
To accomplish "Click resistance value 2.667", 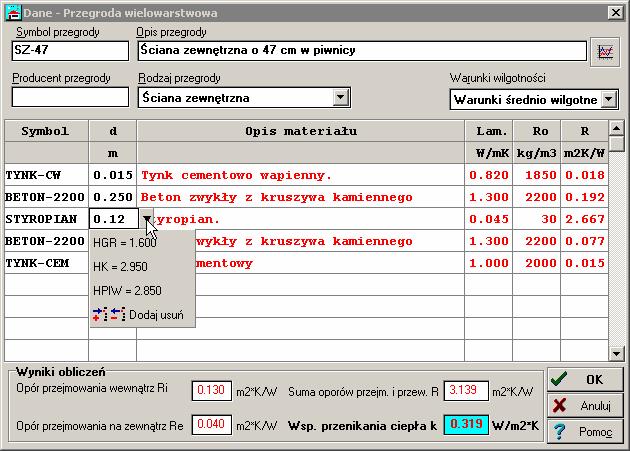I will coord(585,219).
